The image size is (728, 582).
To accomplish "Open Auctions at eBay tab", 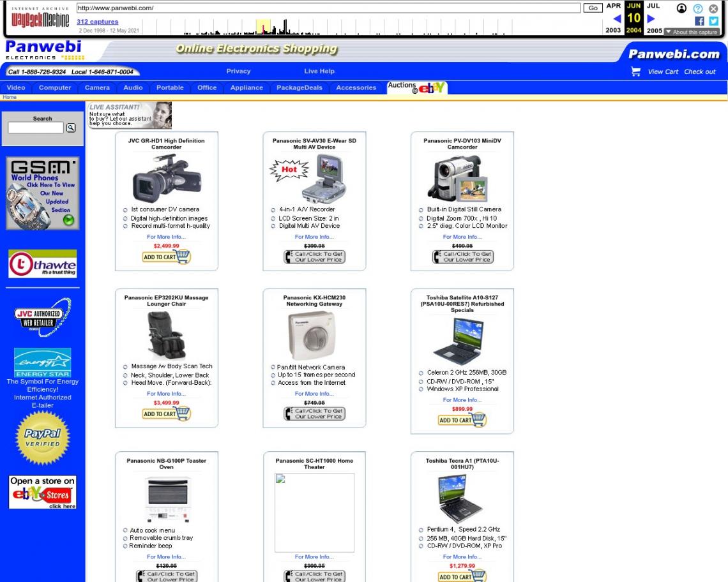I will pyautogui.click(x=417, y=87).
